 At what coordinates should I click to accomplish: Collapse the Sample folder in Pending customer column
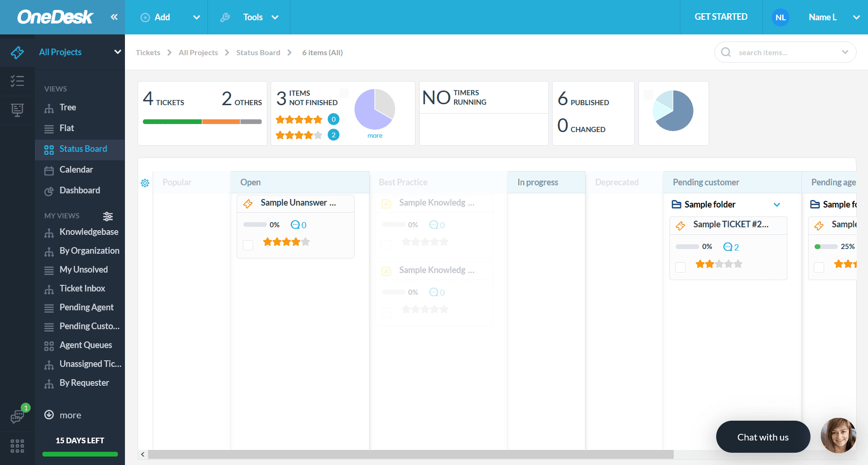777,205
